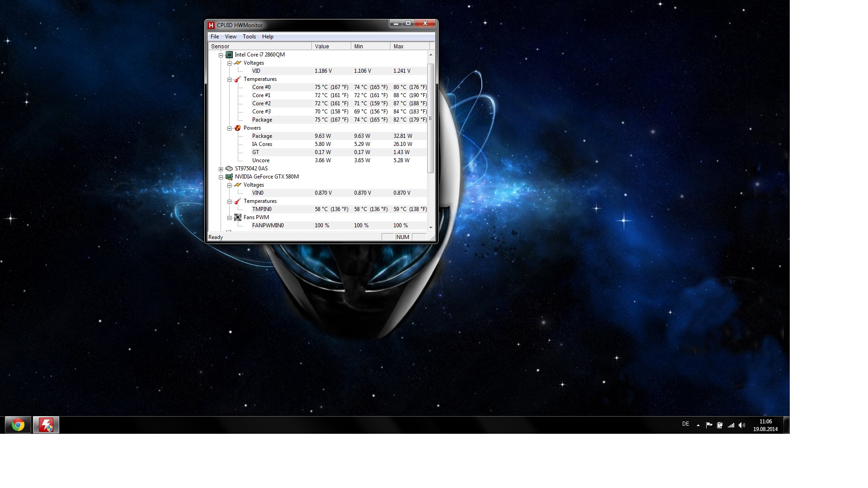Click the Show desktop strip beside the clock
Screen dimensions: 868x488
coord(786,425)
